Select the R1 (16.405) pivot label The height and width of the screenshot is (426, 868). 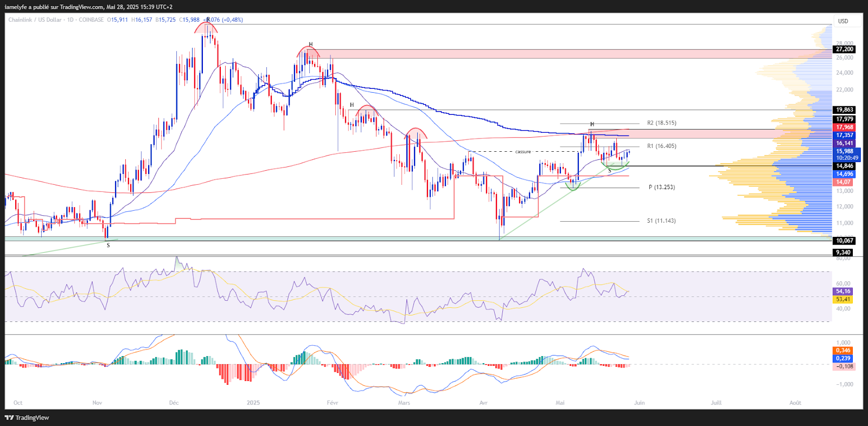[661, 146]
